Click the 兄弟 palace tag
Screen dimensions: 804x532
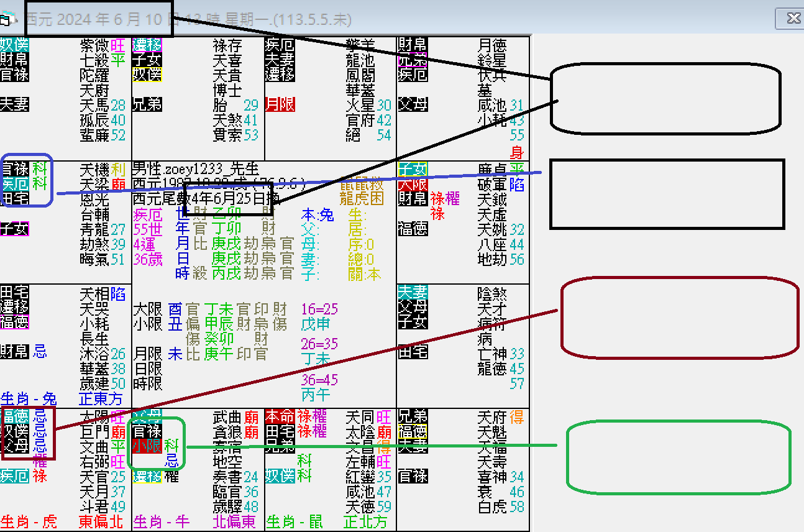(x=147, y=104)
